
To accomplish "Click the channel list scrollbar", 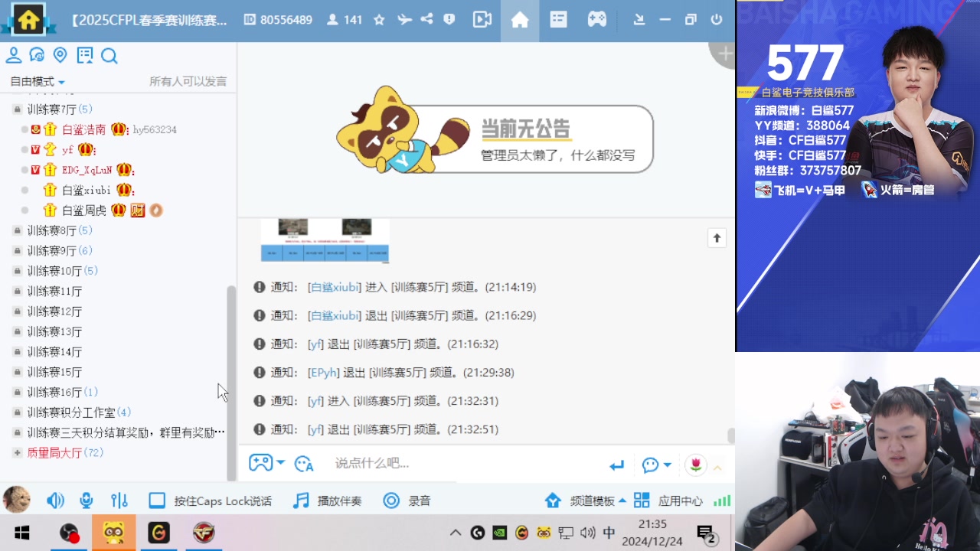I will (x=231, y=383).
